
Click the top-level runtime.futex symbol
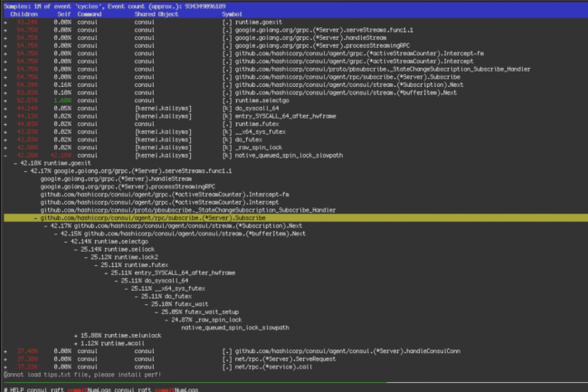pos(257,124)
